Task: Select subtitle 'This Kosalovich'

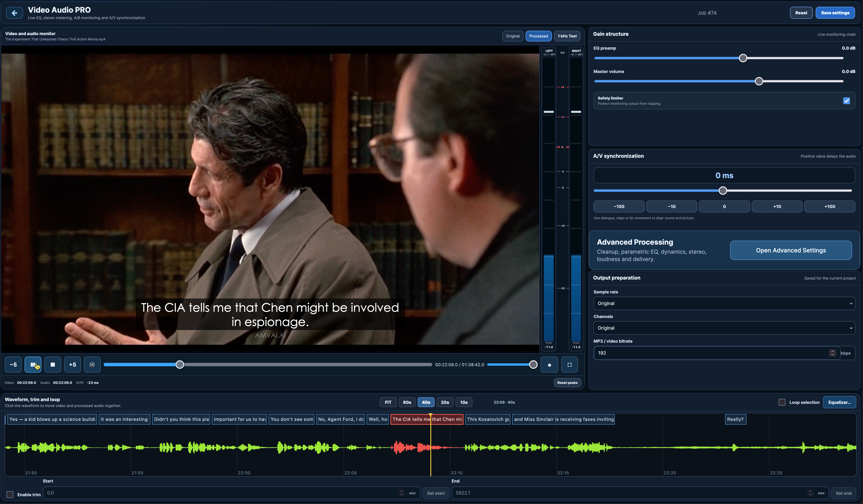Action: click(488, 419)
